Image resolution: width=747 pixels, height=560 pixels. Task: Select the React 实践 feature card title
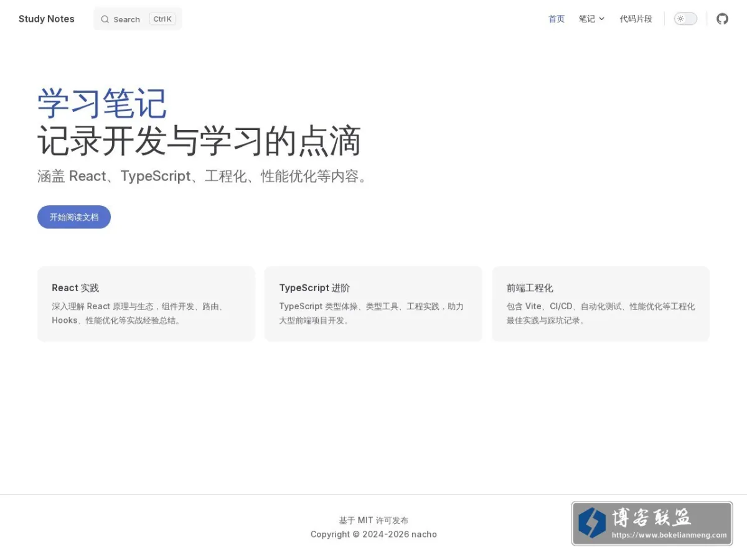(x=75, y=287)
